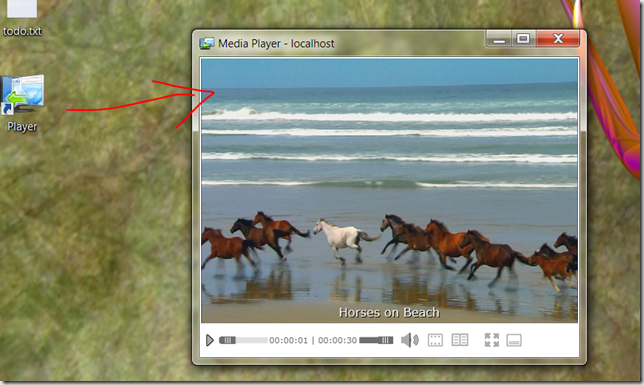
Task: Click the video seek progress slider
Action: 243,340
